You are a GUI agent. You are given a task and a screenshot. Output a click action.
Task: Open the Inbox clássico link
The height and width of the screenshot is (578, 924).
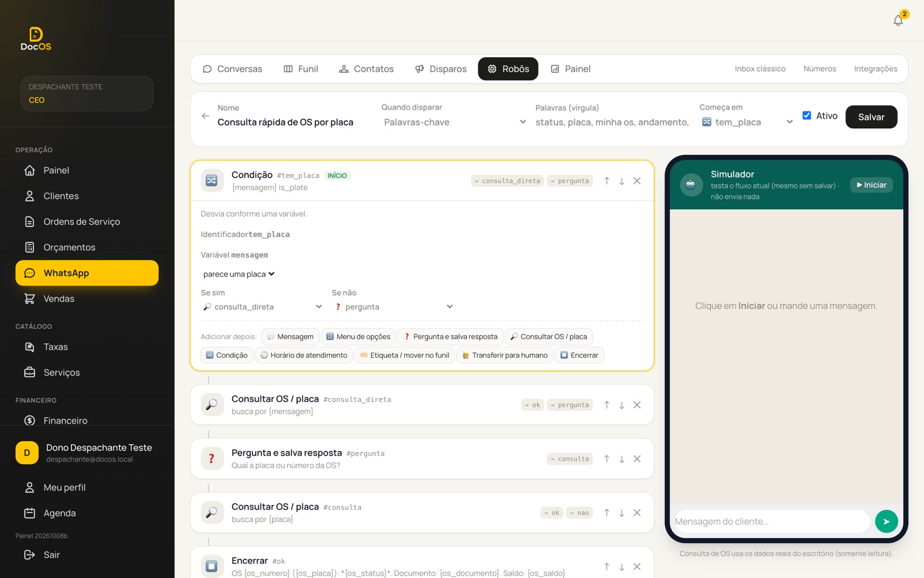point(760,69)
